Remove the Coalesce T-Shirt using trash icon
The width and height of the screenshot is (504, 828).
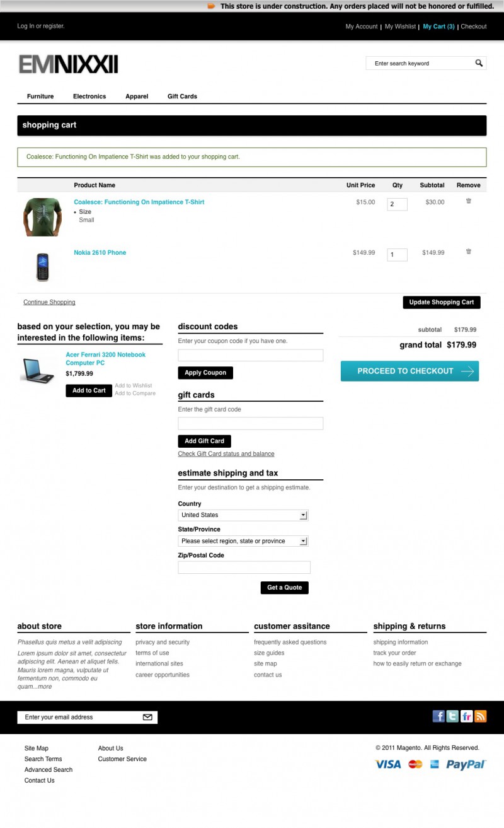468,201
